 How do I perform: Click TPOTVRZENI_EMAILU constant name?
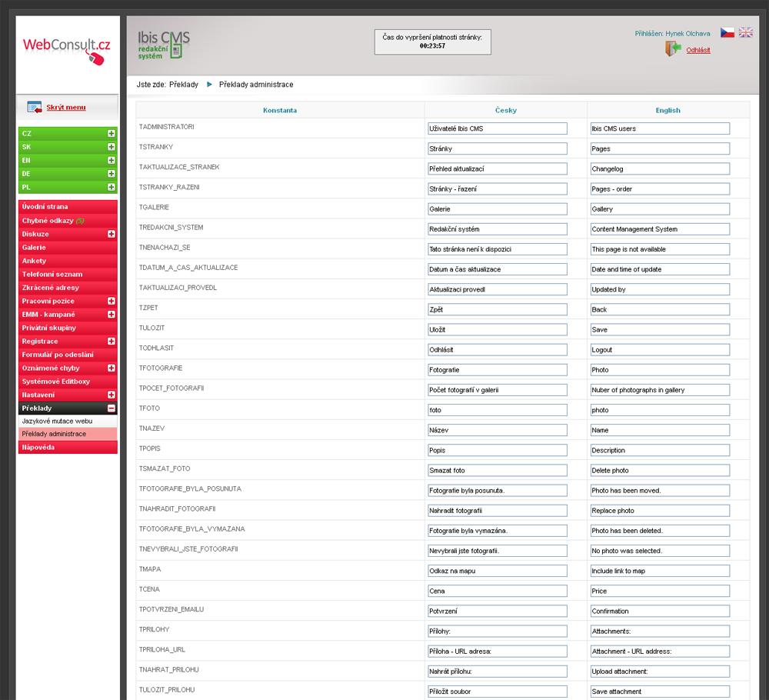171,609
